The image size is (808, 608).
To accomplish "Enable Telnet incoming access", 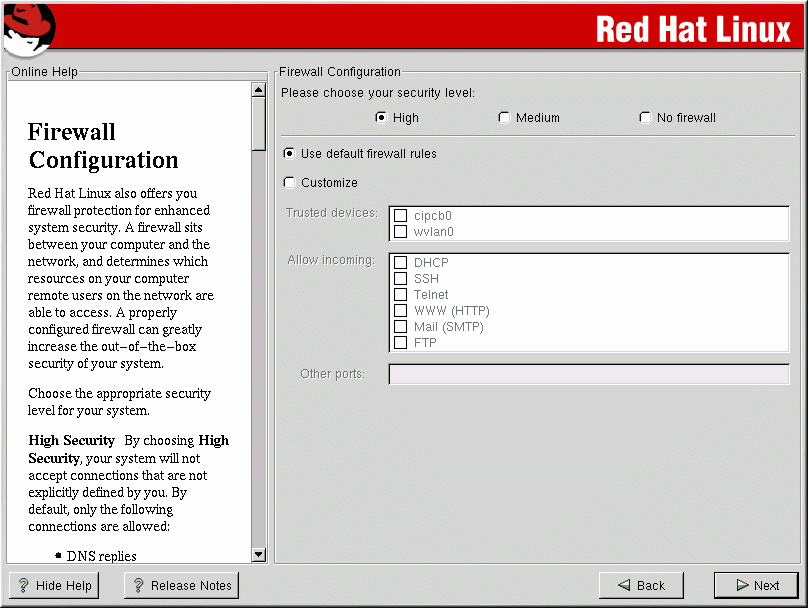I will [401, 295].
